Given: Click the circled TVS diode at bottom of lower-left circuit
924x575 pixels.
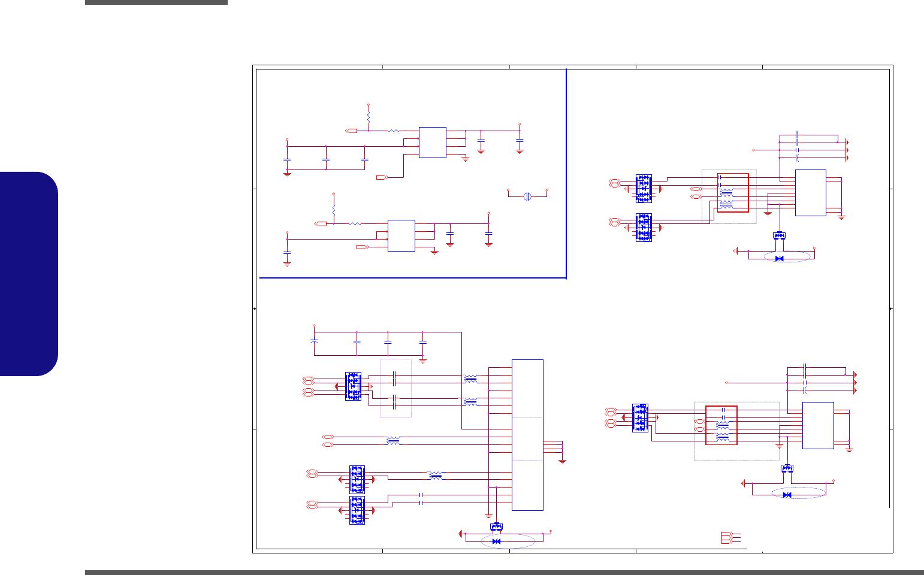Looking at the screenshot, I should [x=496, y=541].
